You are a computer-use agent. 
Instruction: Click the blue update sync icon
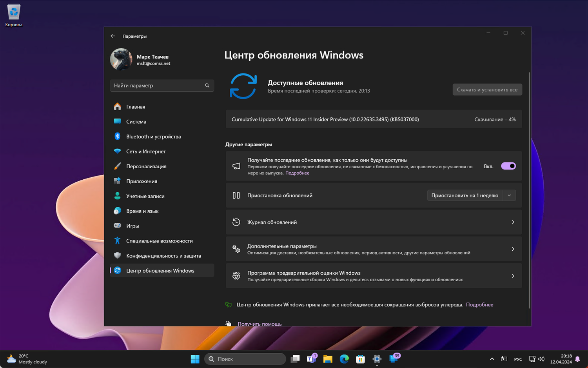[x=243, y=86]
